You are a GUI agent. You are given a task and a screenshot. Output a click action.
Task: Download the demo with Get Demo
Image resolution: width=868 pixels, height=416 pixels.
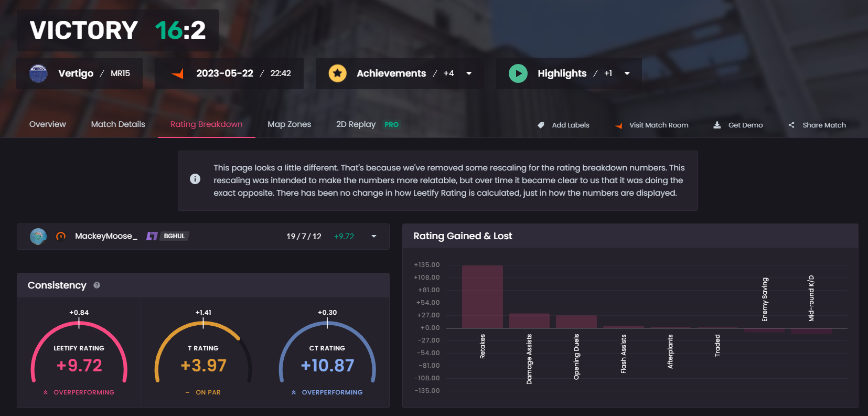tap(738, 125)
